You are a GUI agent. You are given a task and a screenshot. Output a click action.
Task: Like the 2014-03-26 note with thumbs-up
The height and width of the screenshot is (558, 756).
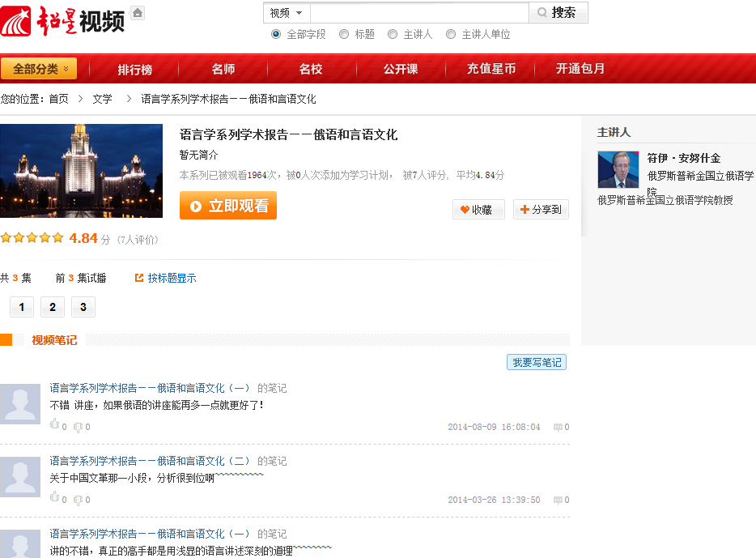tap(54, 497)
